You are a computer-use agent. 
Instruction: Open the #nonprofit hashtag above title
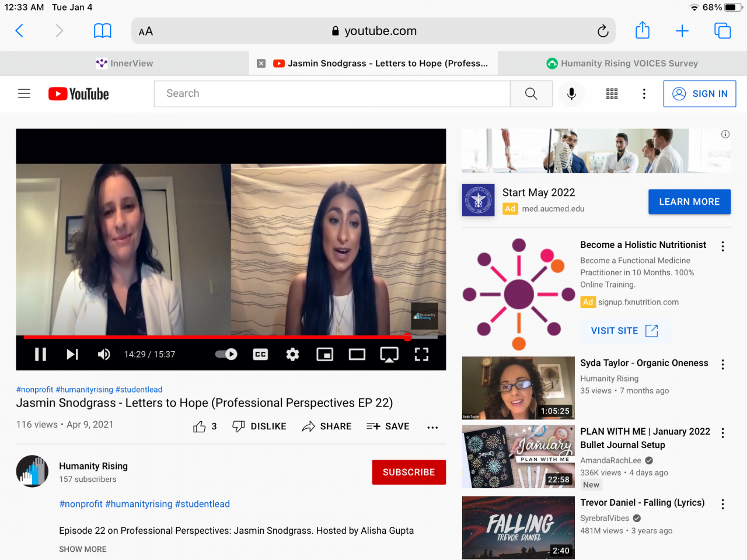[x=35, y=390]
